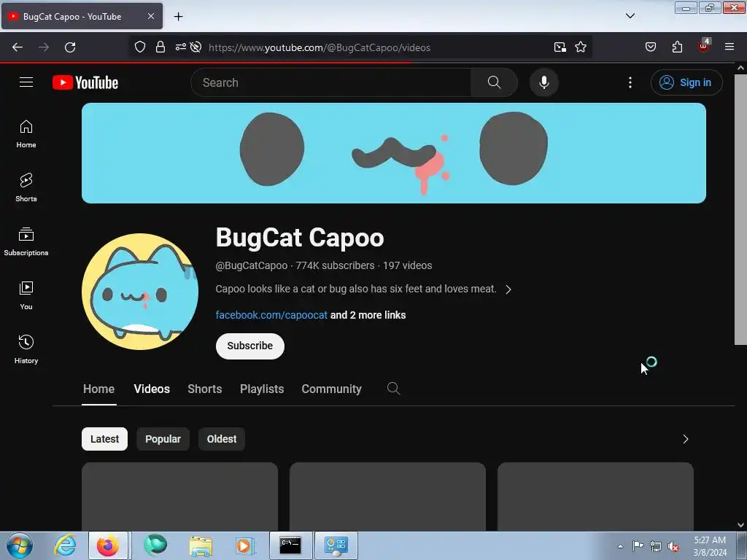Click Firefox back arrow

(18, 47)
